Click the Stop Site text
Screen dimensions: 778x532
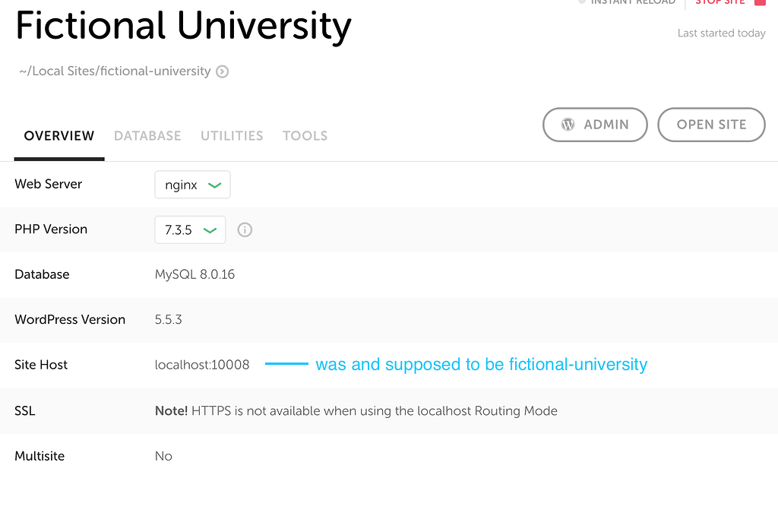coord(719,2)
